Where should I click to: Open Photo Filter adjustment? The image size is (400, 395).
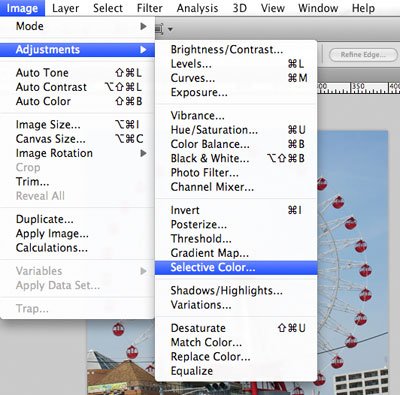(x=236, y=173)
